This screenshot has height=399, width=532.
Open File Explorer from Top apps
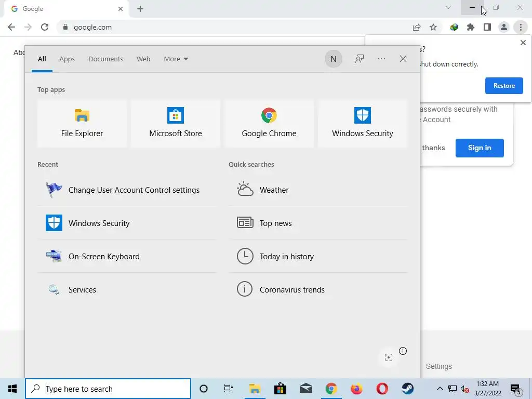[x=82, y=124]
